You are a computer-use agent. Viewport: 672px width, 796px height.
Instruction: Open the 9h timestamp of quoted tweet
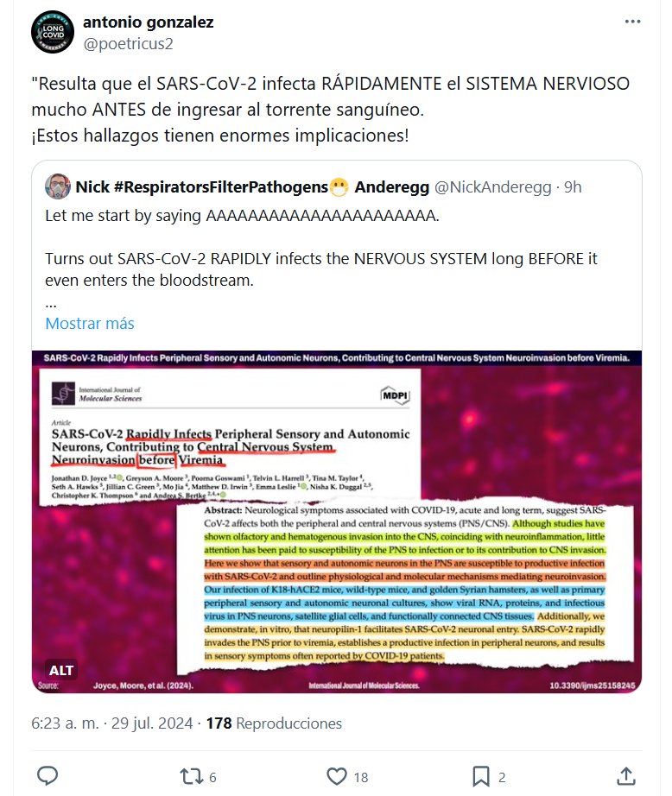[573, 186]
